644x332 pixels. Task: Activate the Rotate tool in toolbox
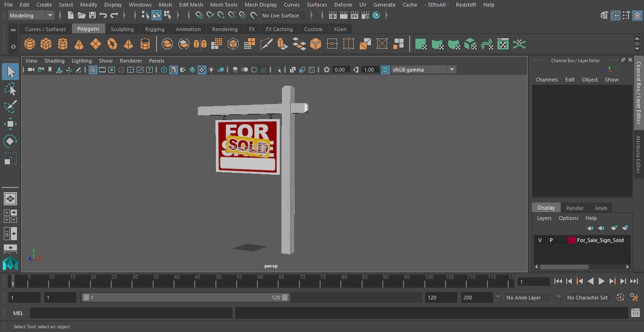10,141
